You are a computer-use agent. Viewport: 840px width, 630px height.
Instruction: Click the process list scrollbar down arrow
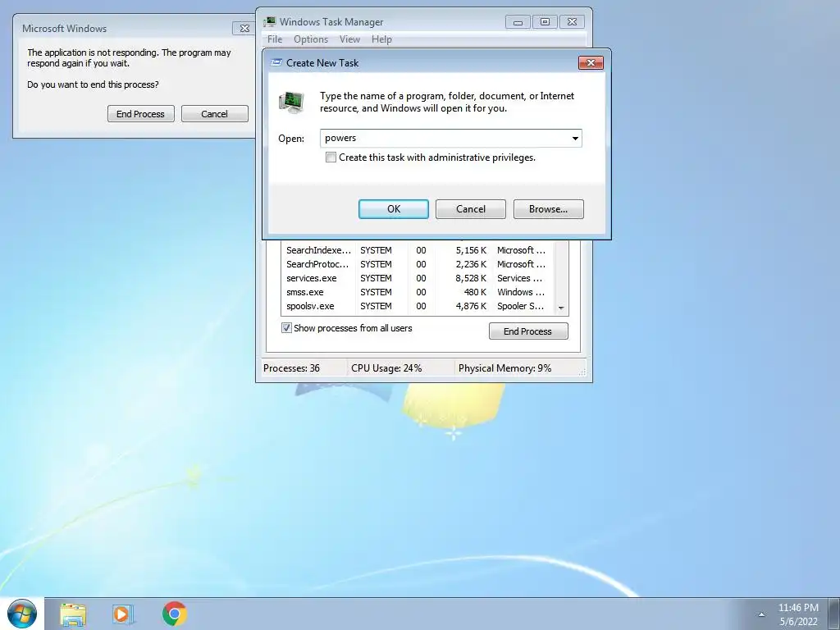(x=561, y=308)
